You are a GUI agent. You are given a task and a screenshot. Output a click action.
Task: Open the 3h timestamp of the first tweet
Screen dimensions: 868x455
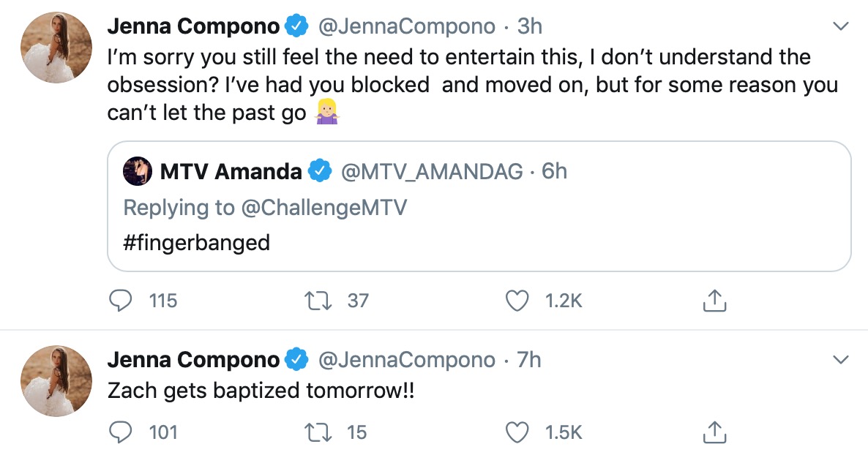point(529,26)
